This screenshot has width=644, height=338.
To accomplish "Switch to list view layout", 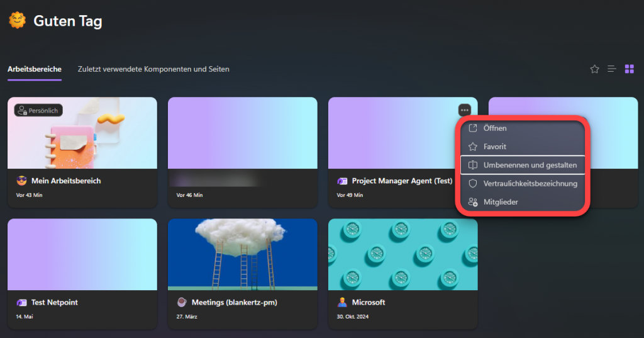I will (611, 69).
